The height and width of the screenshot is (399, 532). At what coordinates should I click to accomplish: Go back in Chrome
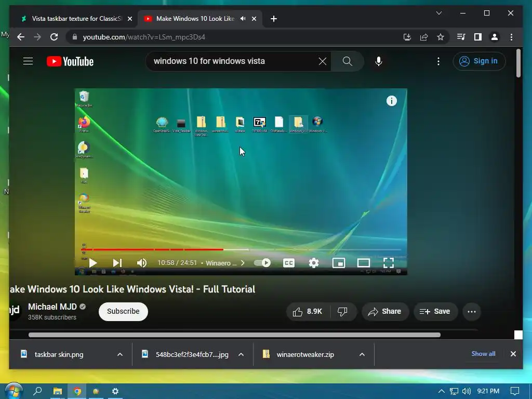(21, 37)
